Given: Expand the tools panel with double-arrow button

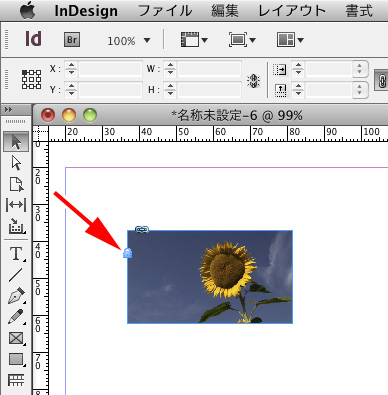Looking at the screenshot, I should pyautogui.click(x=9, y=110).
